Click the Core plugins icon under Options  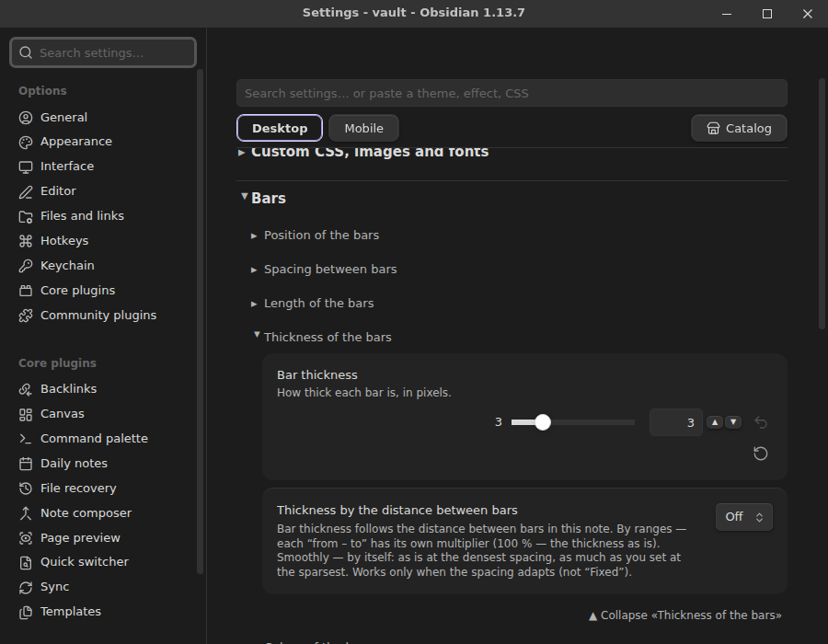[x=26, y=291]
